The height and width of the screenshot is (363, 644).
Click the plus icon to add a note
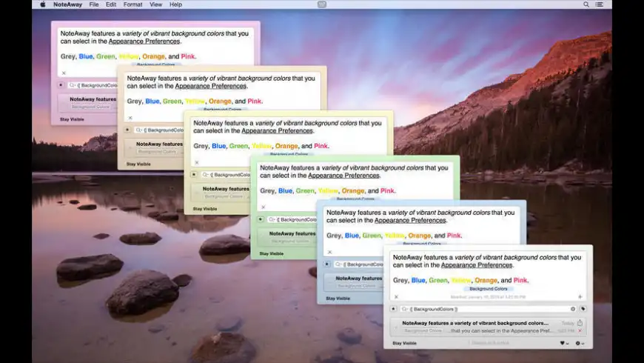coord(580,296)
